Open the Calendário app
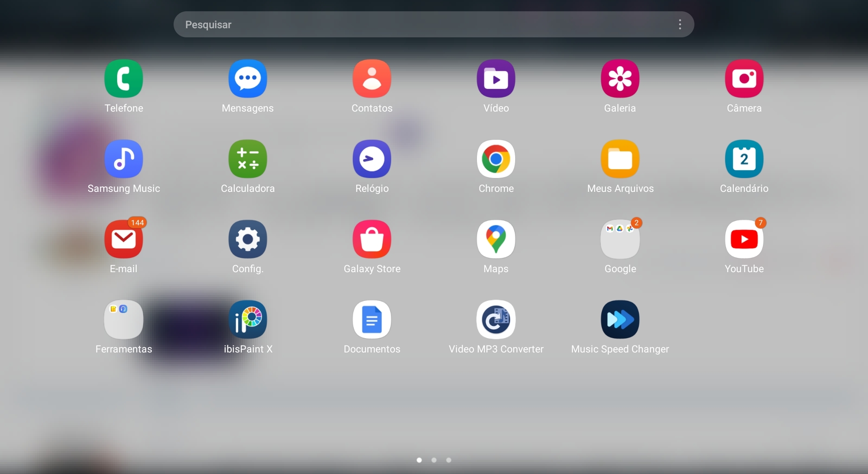 point(744,159)
